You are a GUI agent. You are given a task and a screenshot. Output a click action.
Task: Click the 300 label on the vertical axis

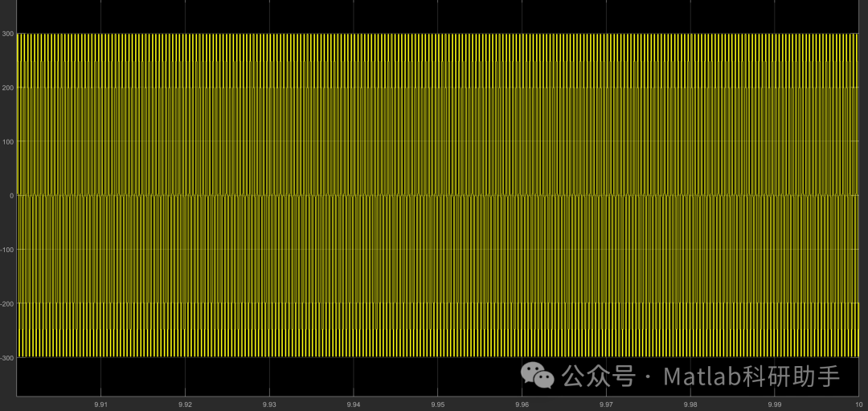click(8, 33)
